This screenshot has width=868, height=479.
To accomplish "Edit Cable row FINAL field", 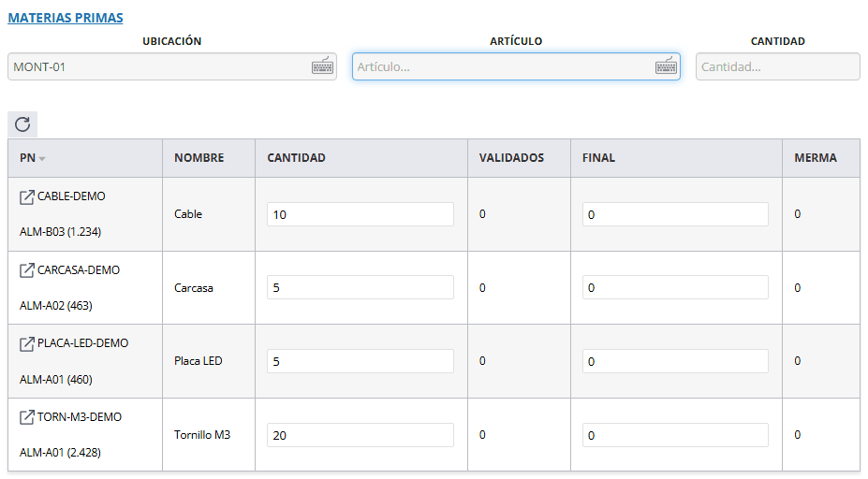I will [x=675, y=214].
